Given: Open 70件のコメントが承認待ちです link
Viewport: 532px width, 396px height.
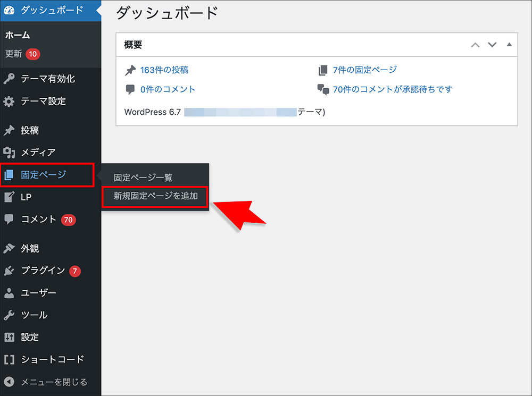Looking at the screenshot, I should [392, 89].
